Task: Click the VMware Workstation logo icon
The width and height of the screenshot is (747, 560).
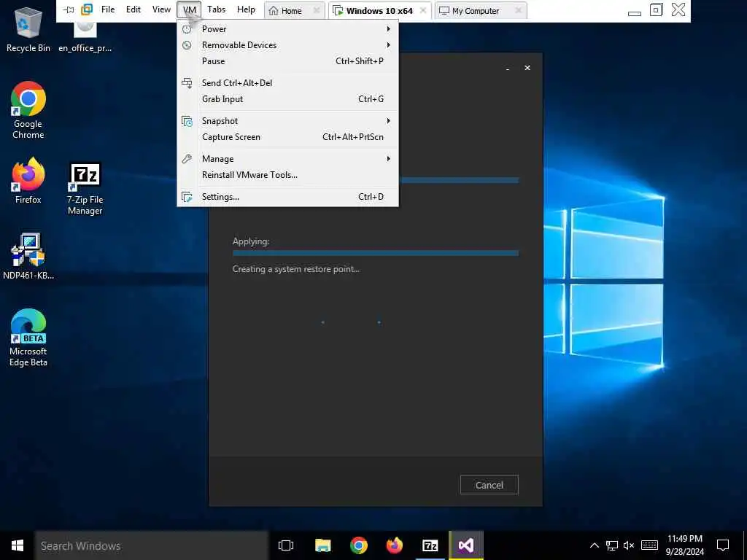Action: pyautogui.click(x=87, y=9)
